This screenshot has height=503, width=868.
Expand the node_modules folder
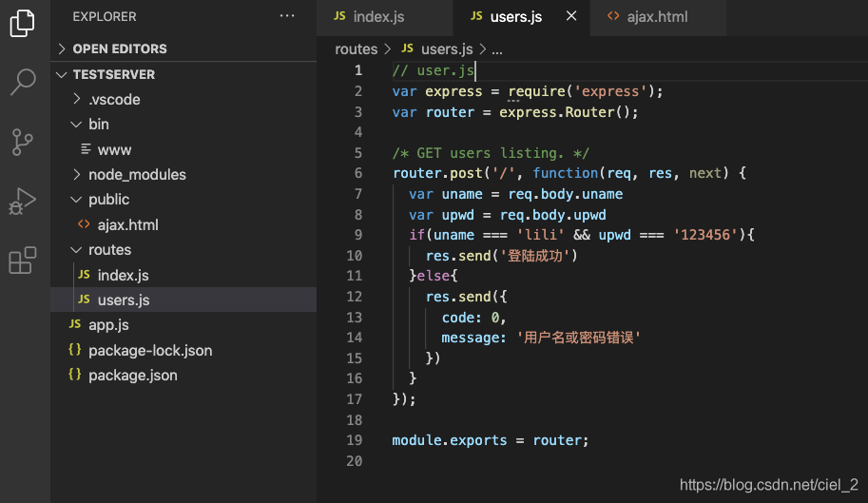point(137,174)
